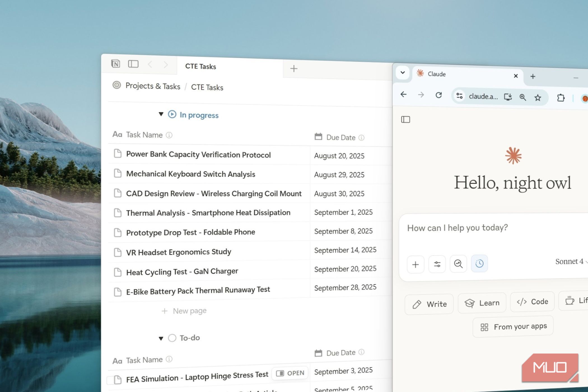Click the Code suggestion button
588x392 pixels.
(x=532, y=302)
